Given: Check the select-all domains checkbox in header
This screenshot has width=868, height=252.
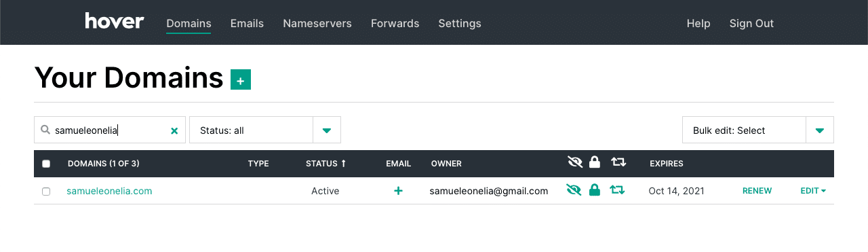Looking at the screenshot, I should pos(46,164).
